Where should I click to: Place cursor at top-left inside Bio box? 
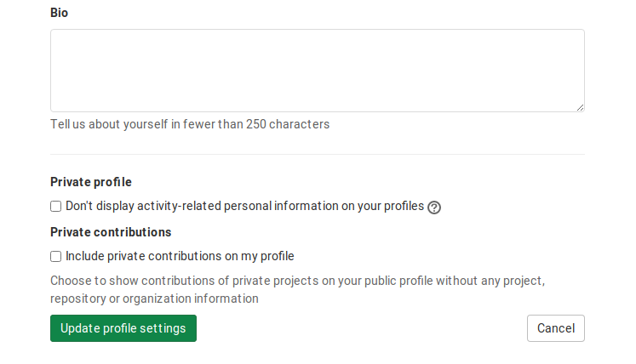(x=57, y=36)
